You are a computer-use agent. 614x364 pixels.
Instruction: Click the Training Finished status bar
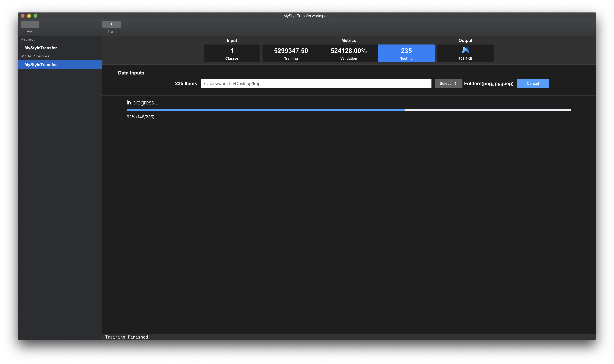pos(127,337)
